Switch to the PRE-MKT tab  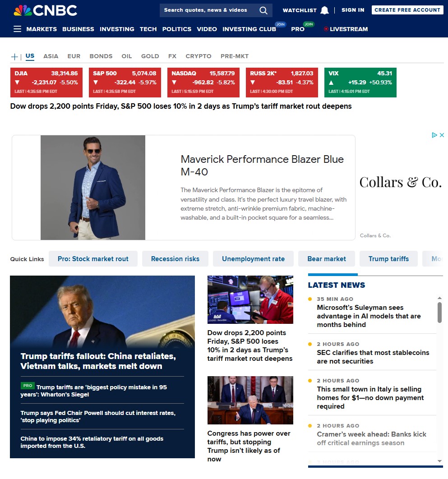tap(235, 56)
